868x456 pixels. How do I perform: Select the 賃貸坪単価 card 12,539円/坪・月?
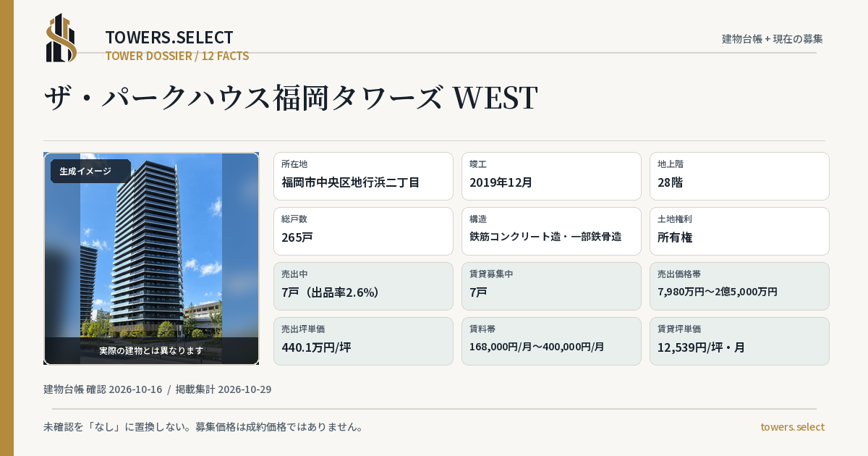coord(739,341)
